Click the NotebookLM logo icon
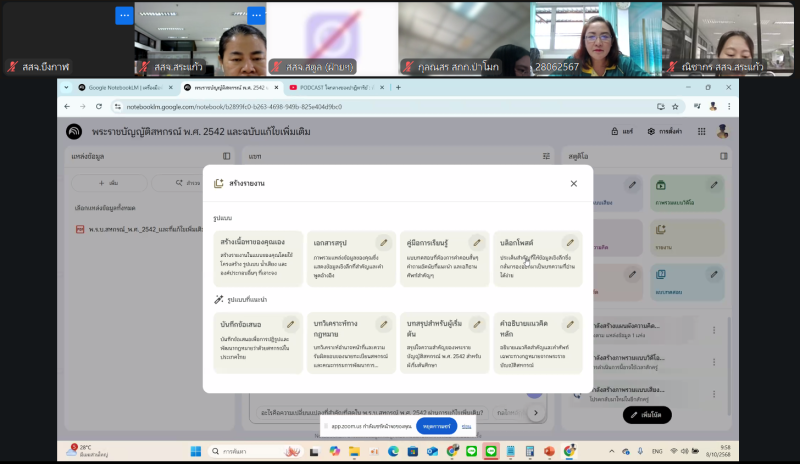The height and width of the screenshot is (464, 800). (74, 131)
